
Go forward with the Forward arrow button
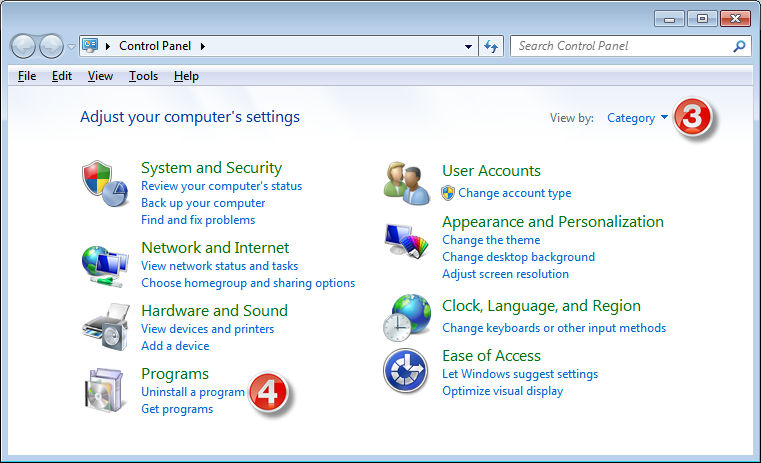(x=51, y=47)
